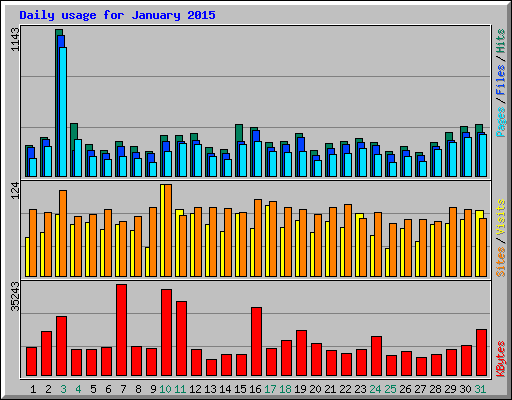Click the red KBytes bar for day 16

257,342
